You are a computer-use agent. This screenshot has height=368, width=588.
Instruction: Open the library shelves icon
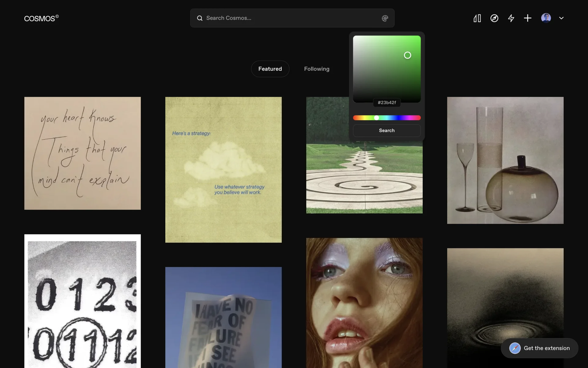[477, 18]
